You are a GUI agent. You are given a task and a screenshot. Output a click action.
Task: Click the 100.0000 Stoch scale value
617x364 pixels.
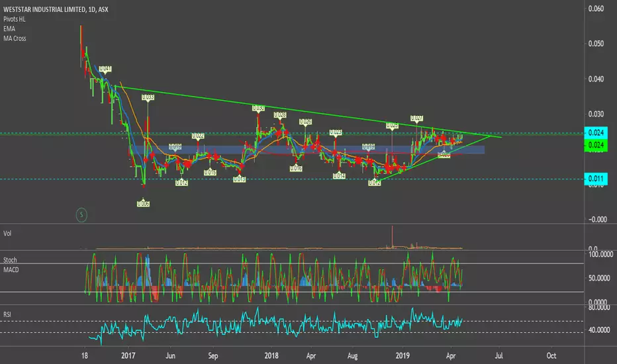click(600, 254)
